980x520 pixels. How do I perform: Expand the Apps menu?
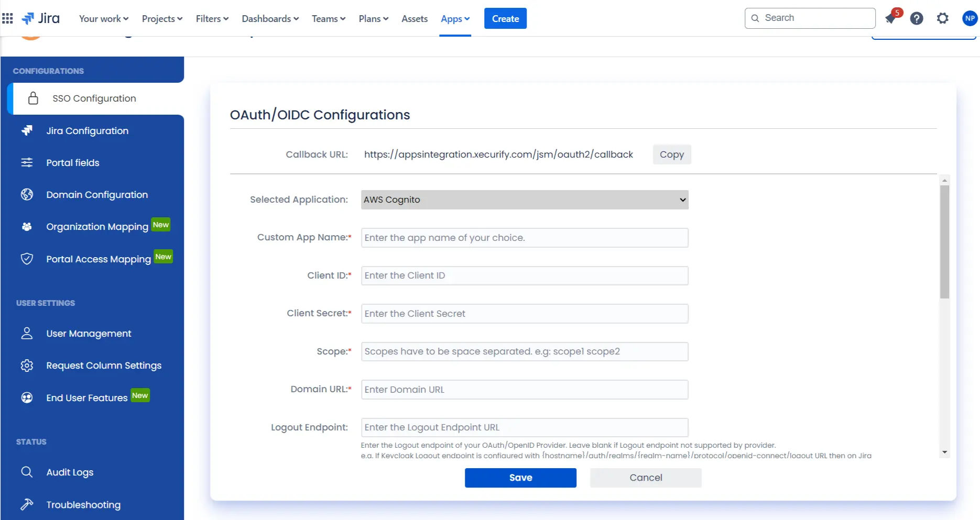tap(455, 19)
